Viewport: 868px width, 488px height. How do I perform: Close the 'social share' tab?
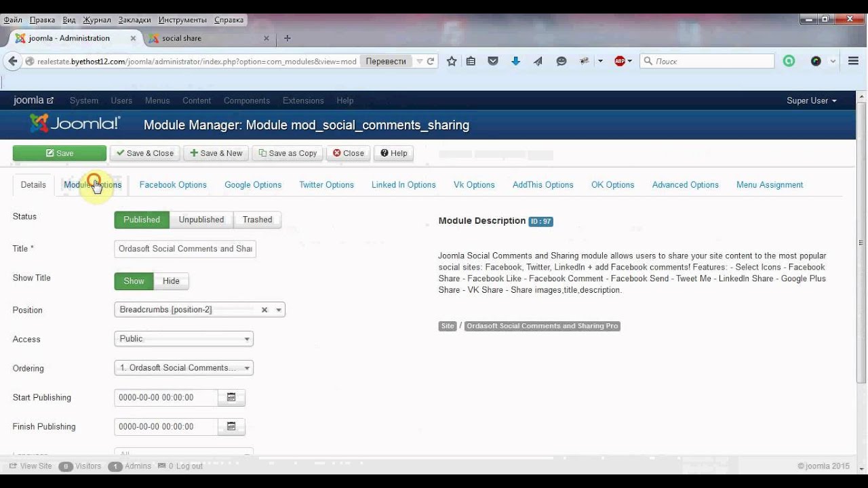coord(267,39)
